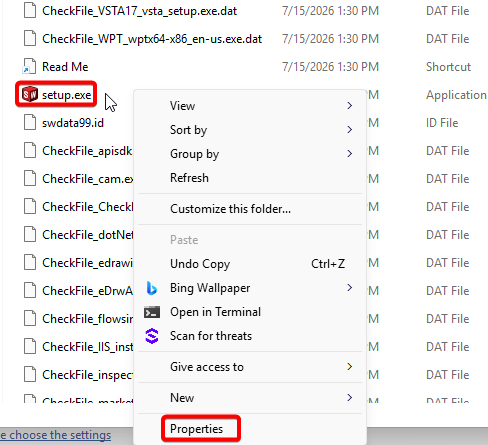The width and height of the screenshot is (488, 445).
Task: Expand the Give access to arrow
Action: click(349, 367)
